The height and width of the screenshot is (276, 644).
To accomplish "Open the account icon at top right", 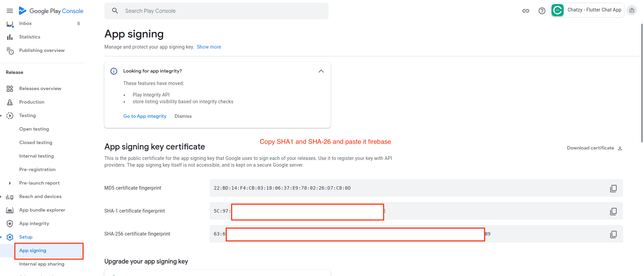I will click(x=632, y=10).
